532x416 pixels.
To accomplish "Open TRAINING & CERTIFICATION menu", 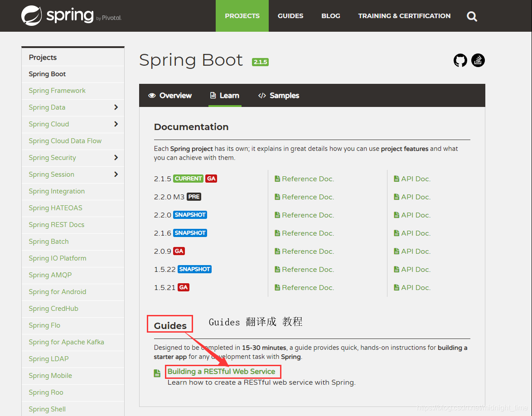I will click(404, 16).
